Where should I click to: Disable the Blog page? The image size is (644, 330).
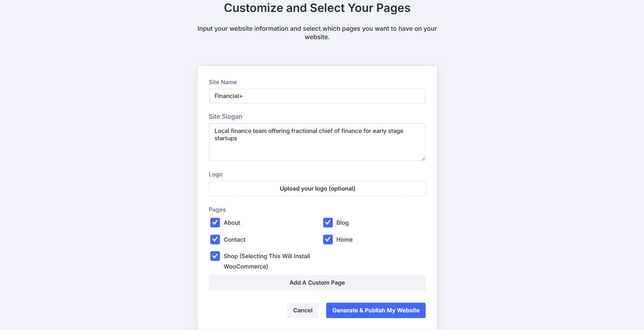pyautogui.click(x=328, y=222)
